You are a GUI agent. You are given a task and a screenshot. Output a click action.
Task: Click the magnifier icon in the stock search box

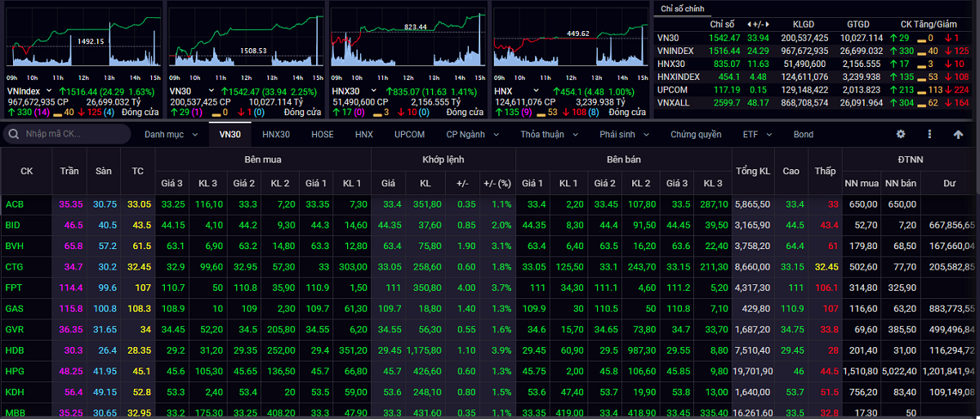13,134
